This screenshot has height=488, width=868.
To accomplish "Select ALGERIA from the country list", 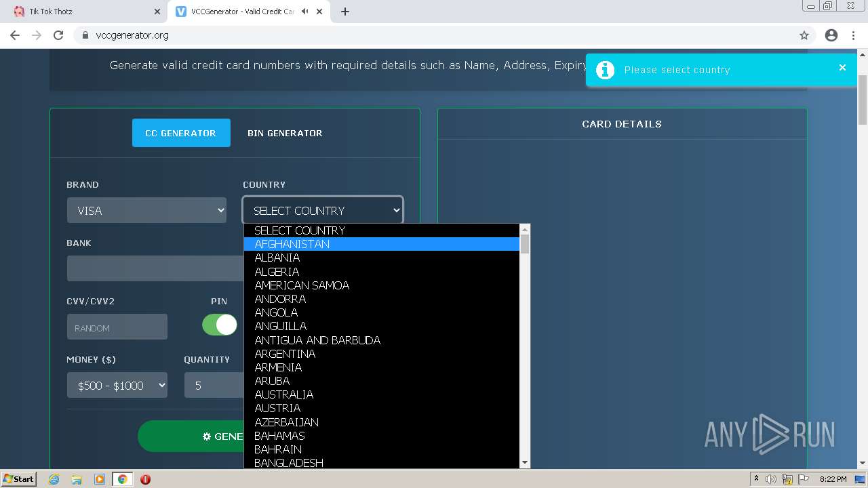I will click(382, 272).
